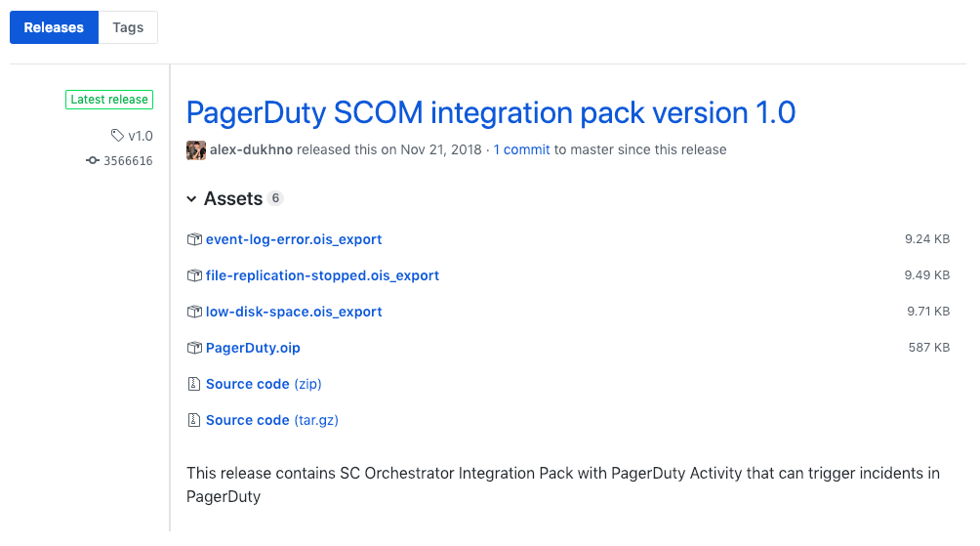The height and width of the screenshot is (546, 980).
Task: Click the file icon beside Source code (tar.gz)
Action: tap(194, 420)
